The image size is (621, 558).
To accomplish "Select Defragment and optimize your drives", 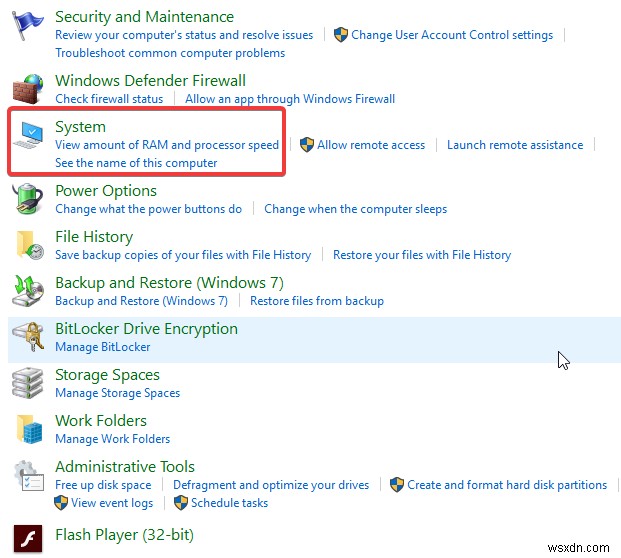I will pyautogui.click(x=271, y=485).
